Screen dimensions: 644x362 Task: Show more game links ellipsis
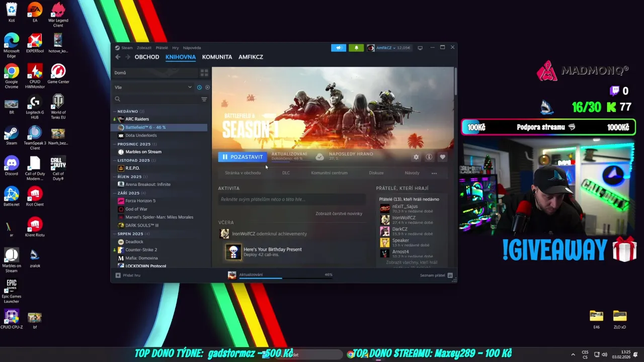(x=434, y=173)
